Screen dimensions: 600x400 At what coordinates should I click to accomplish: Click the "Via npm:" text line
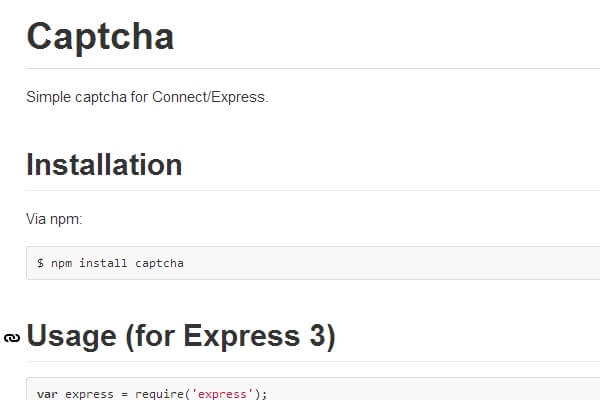pos(55,216)
